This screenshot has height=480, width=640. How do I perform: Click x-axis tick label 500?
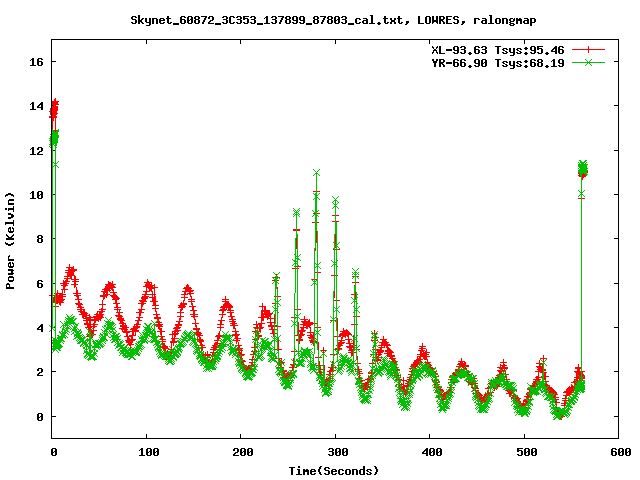(527, 452)
